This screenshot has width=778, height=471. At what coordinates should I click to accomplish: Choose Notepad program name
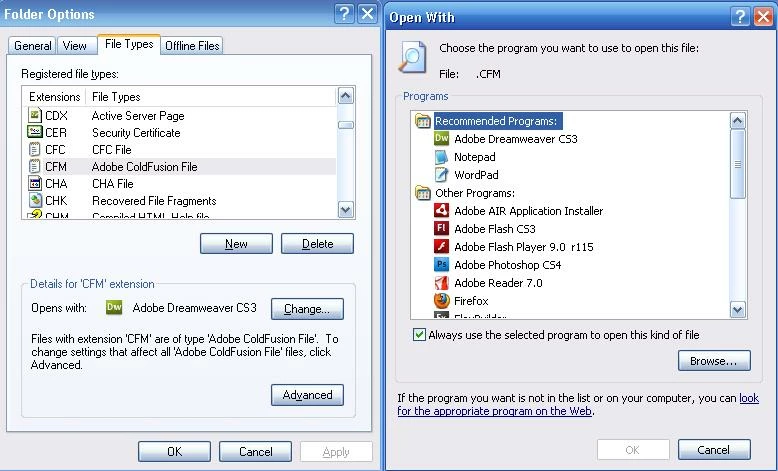(x=475, y=157)
